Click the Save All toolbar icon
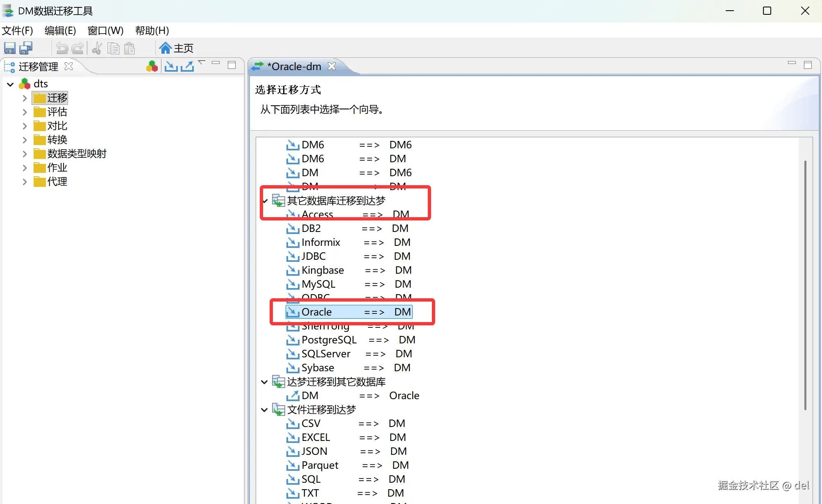 pyautogui.click(x=26, y=48)
